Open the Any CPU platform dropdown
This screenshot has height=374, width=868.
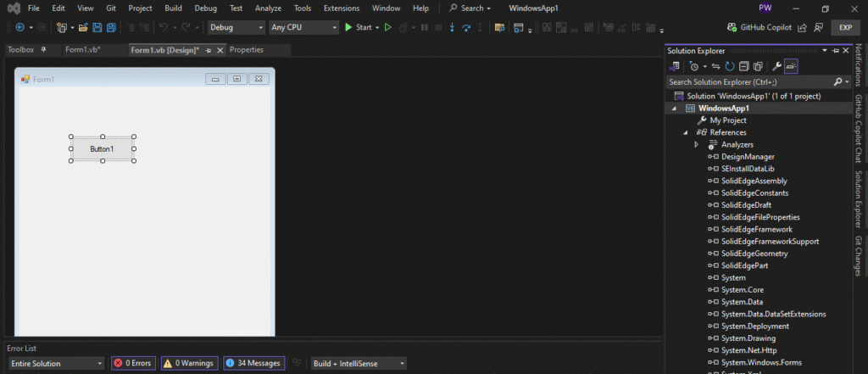pyautogui.click(x=303, y=27)
